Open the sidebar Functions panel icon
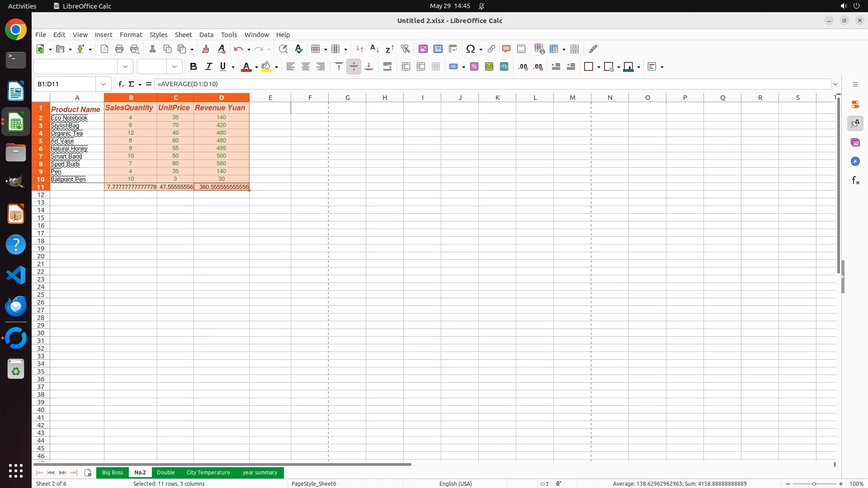Image resolution: width=868 pixels, height=488 pixels. 855,181
